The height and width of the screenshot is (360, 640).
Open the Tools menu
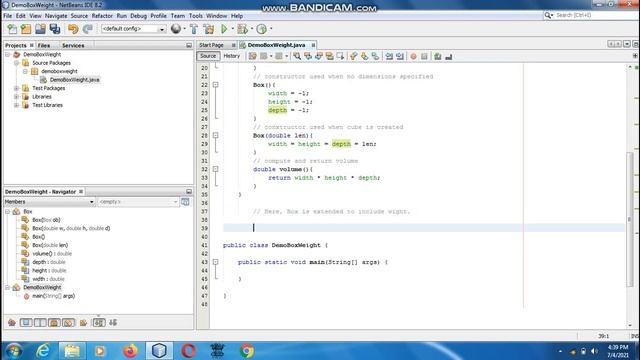coord(196,16)
